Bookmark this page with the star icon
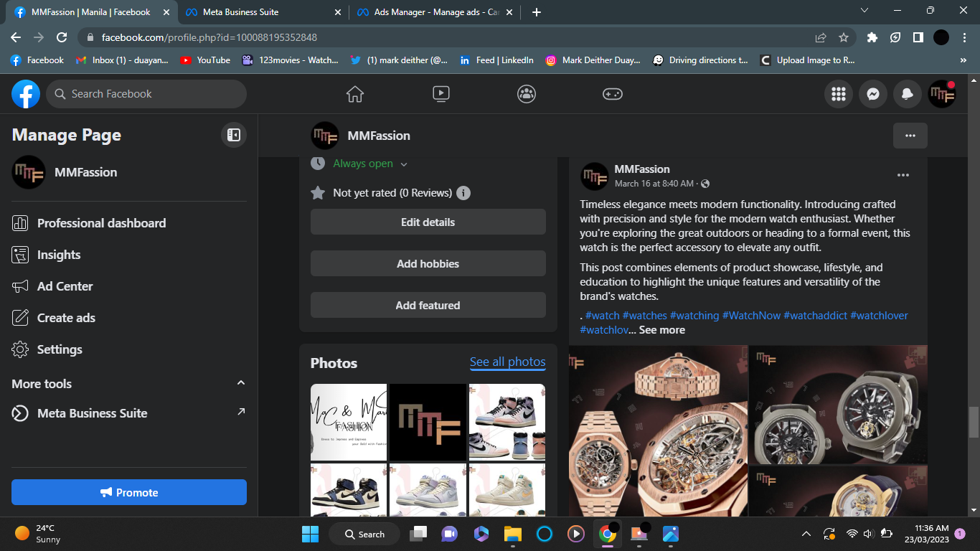This screenshot has height=551, width=980. pyautogui.click(x=844, y=37)
